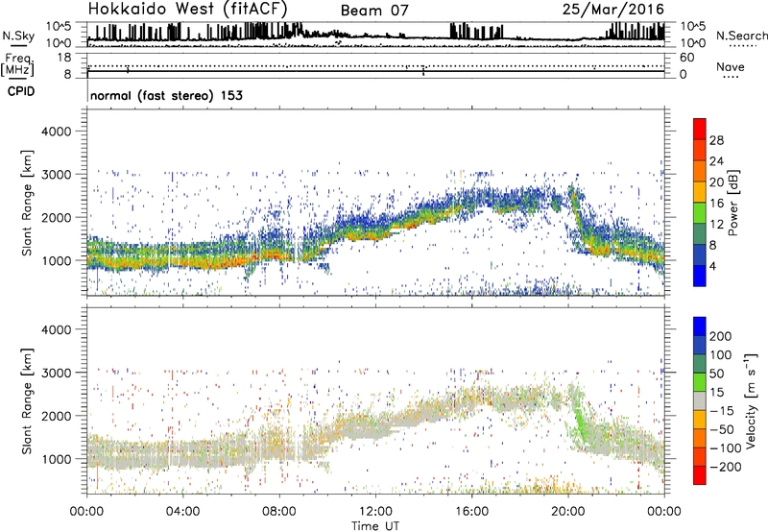Click the red bottom of Velocity color bar

click(x=700, y=475)
